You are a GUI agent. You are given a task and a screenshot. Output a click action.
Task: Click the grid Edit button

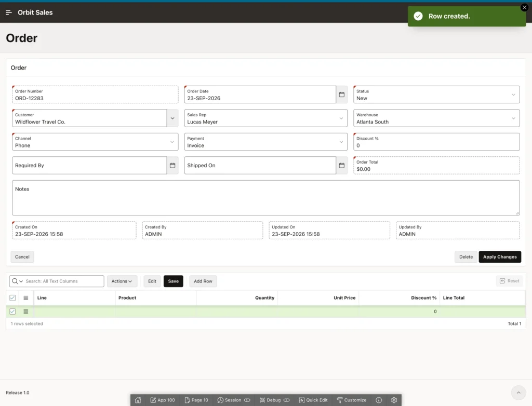[152, 281]
